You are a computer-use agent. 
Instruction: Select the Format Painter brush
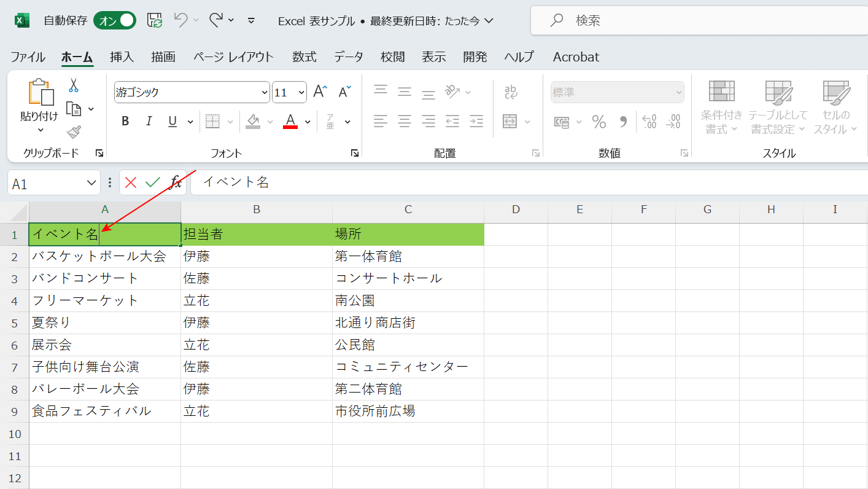(74, 131)
